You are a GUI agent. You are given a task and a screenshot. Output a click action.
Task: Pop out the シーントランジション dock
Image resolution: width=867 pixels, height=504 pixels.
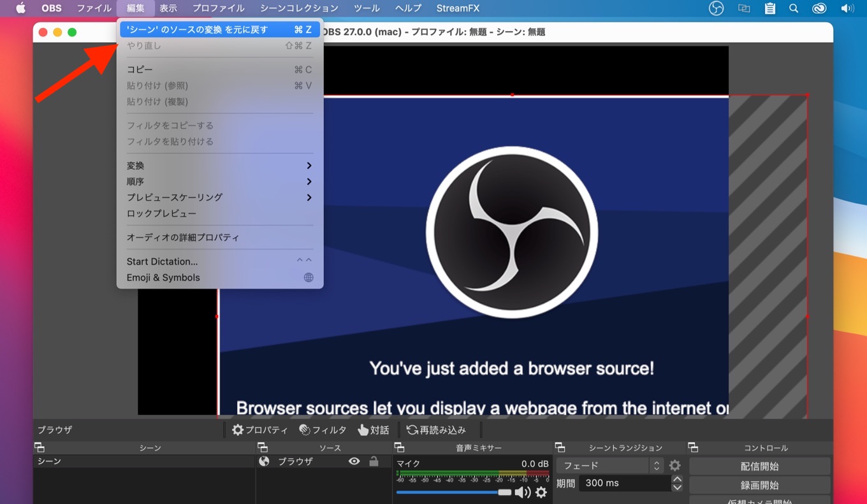(x=560, y=448)
